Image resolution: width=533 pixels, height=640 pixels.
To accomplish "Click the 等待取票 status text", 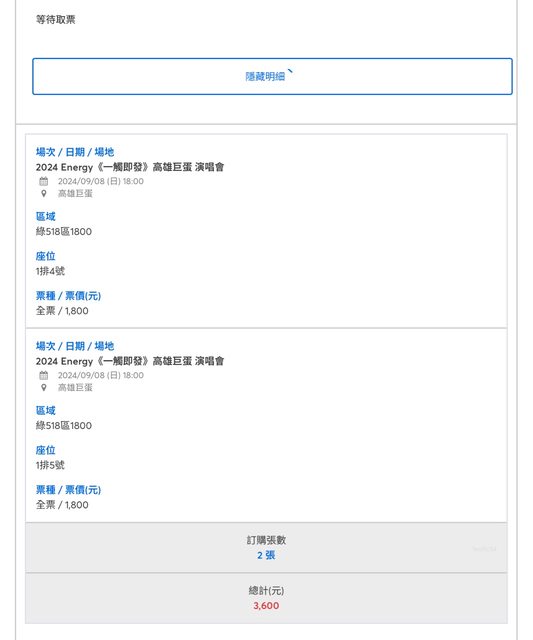I will 56,20.
